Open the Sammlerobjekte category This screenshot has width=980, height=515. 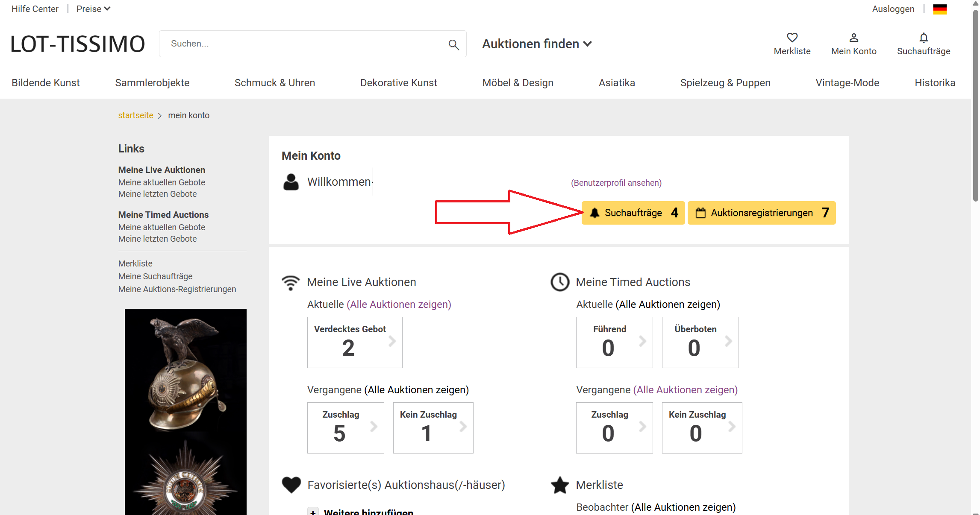coord(152,83)
